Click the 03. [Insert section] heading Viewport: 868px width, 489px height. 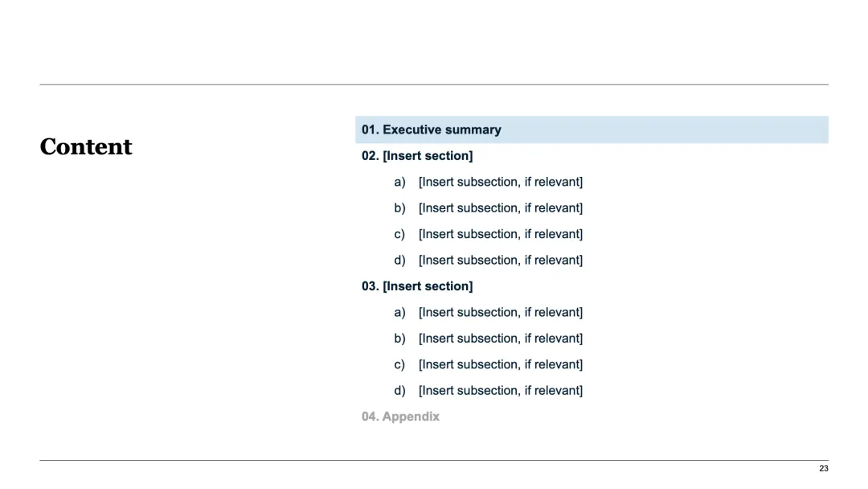pyautogui.click(x=417, y=286)
